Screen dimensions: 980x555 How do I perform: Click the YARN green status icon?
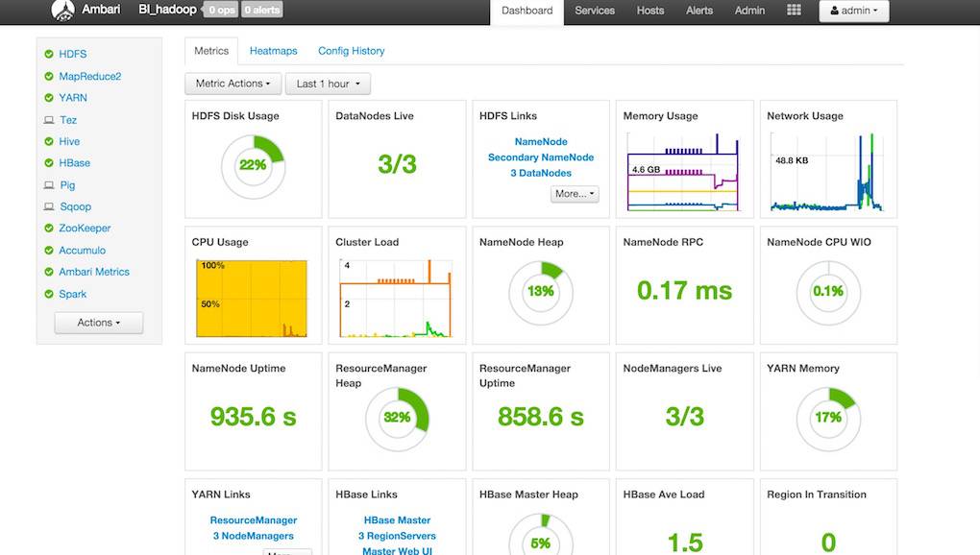coord(49,98)
